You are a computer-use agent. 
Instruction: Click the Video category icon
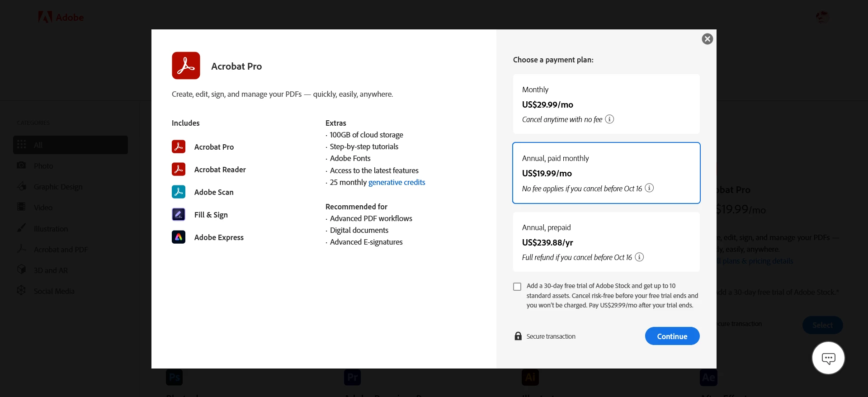(x=21, y=207)
